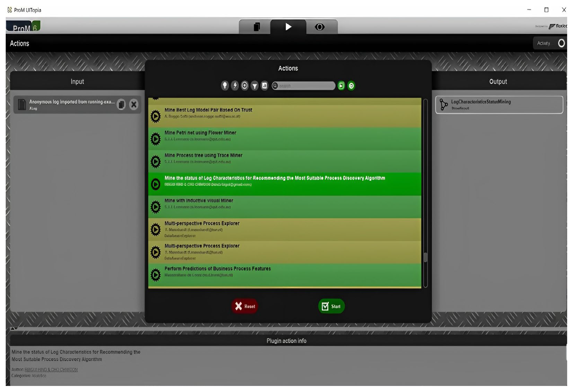Click gear icon for Trace Miner plugin

click(x=156, y=162)
